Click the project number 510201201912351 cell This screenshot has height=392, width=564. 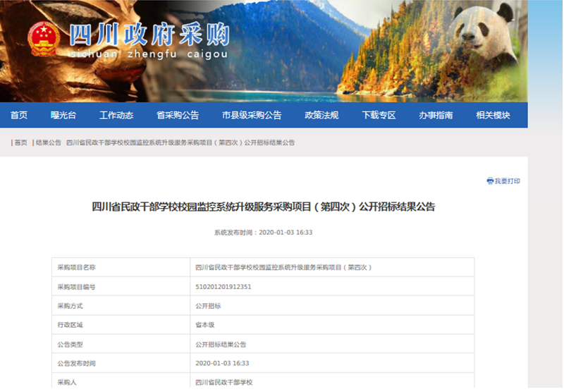(x=223, y=287)
